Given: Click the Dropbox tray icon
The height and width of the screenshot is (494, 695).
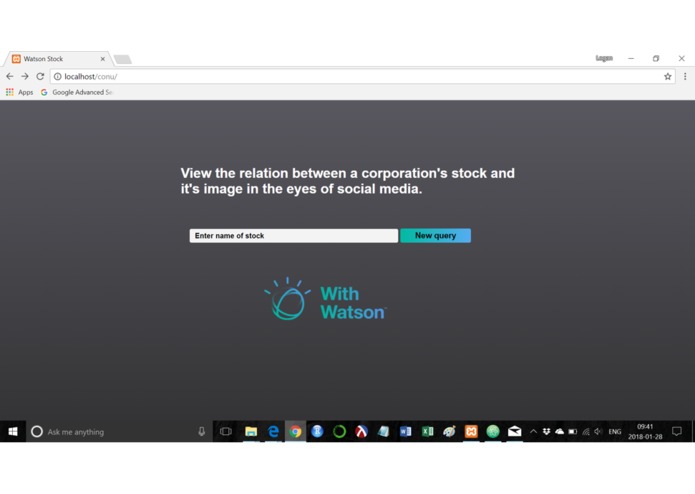Looking at the screenshot, I should [x=547, y=432].
